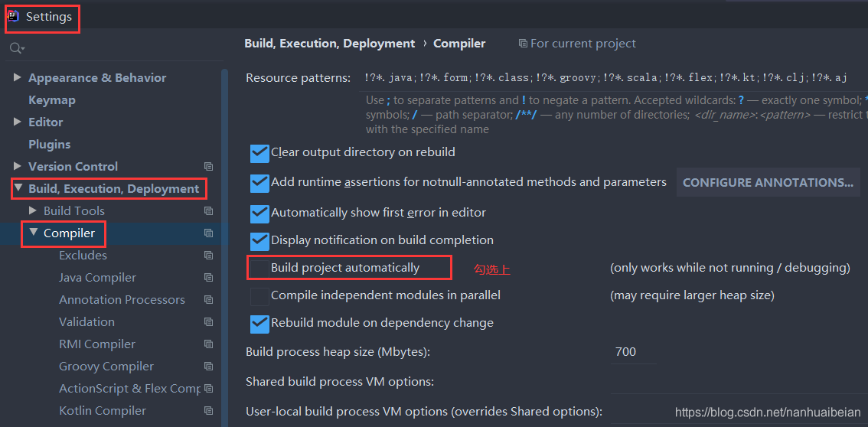Image resolution: width=868 pixels, height=427 pixels.
Task: Click the For current project icon
Action: pos(523,44)
